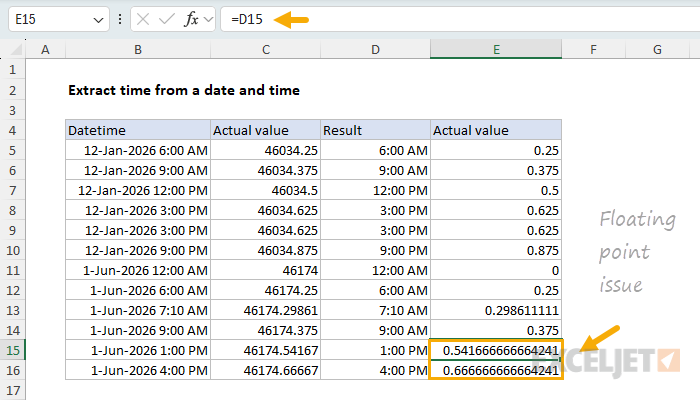Image resolution: width=700 pixels, height=400 pixels.
Task: Click result cell '1:00 PM'
Action: coord(375,350)
